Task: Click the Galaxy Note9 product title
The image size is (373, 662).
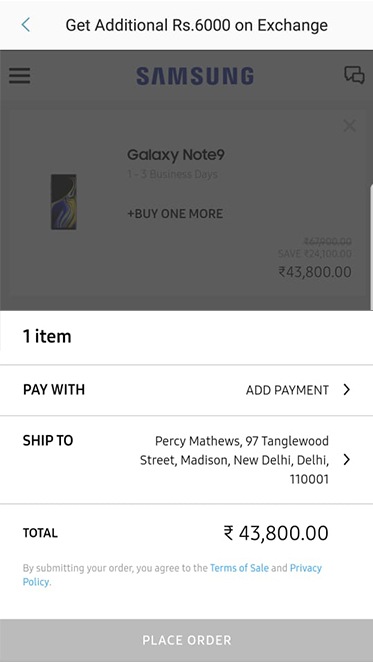Action: pos(176,155)
